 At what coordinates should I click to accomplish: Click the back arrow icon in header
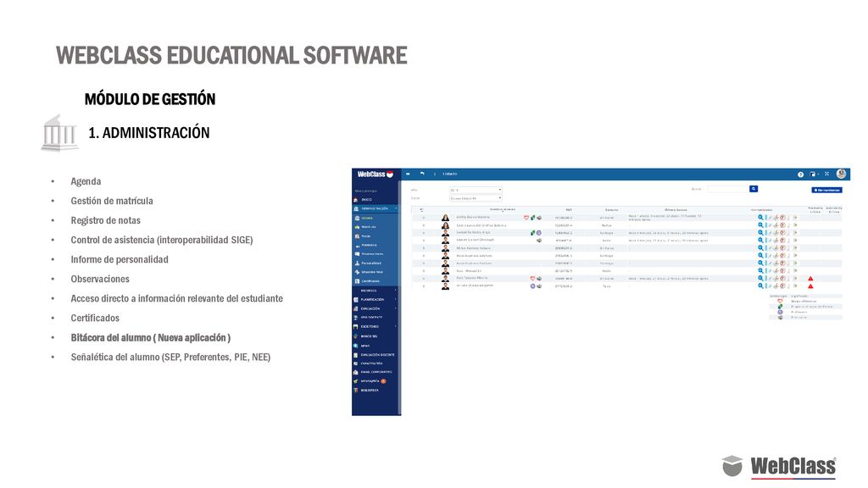tap(422, 174)
